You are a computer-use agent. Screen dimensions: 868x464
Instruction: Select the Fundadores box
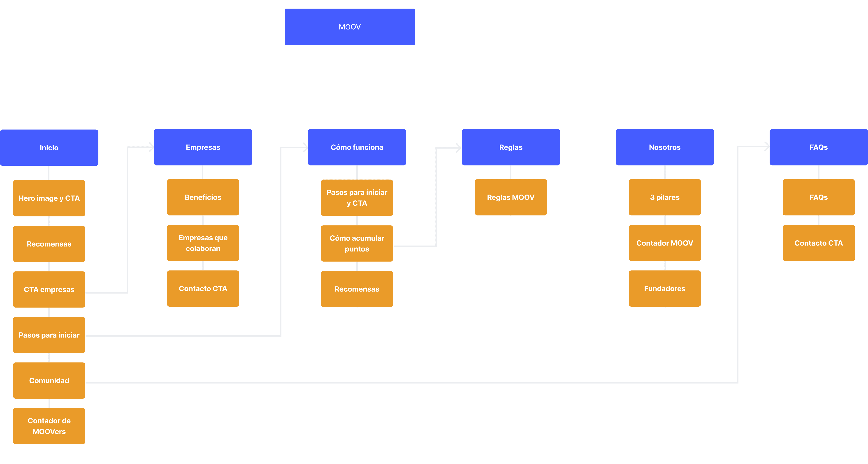pos(664,289)
